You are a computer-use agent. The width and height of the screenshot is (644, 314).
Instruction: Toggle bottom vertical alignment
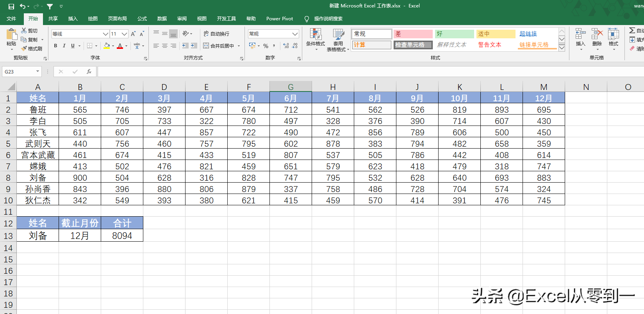(x=173, y=34)
